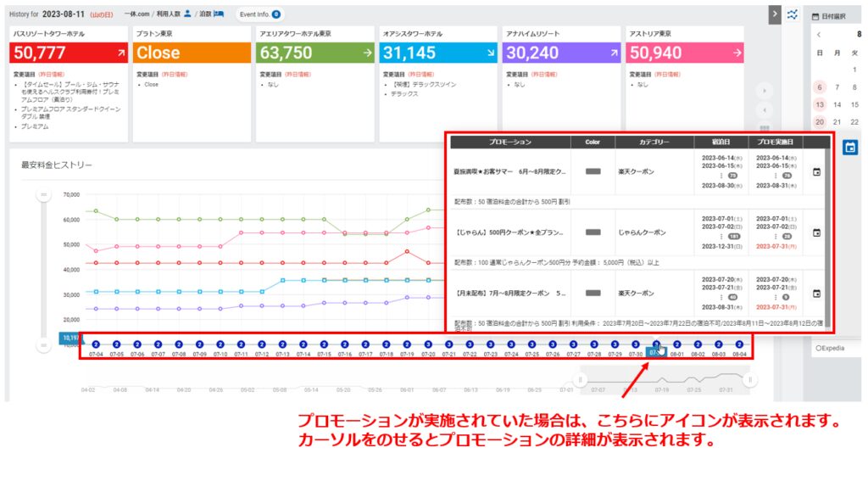This screenshot has width=868, height=481.
Task: Go to previous month in date picker
Action: pyautogui.click(x=819, y=35)
